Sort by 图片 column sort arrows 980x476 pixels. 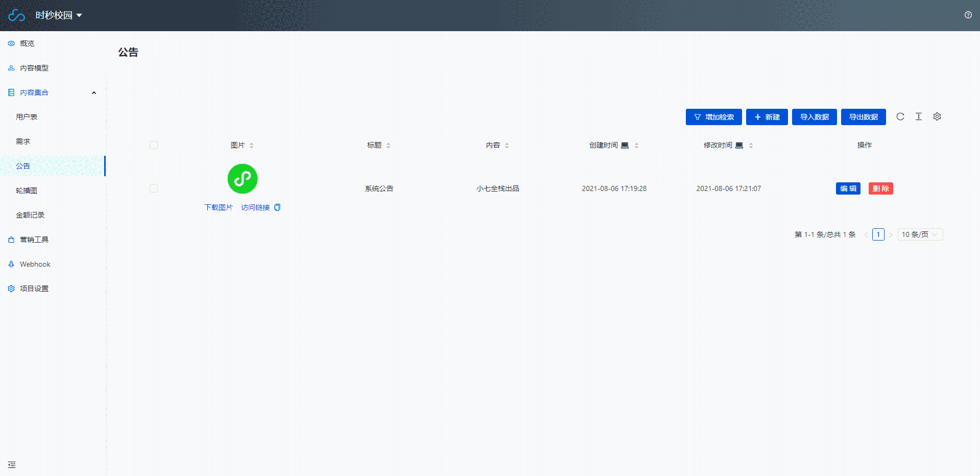pyautogui.click(x=251, y=146)
